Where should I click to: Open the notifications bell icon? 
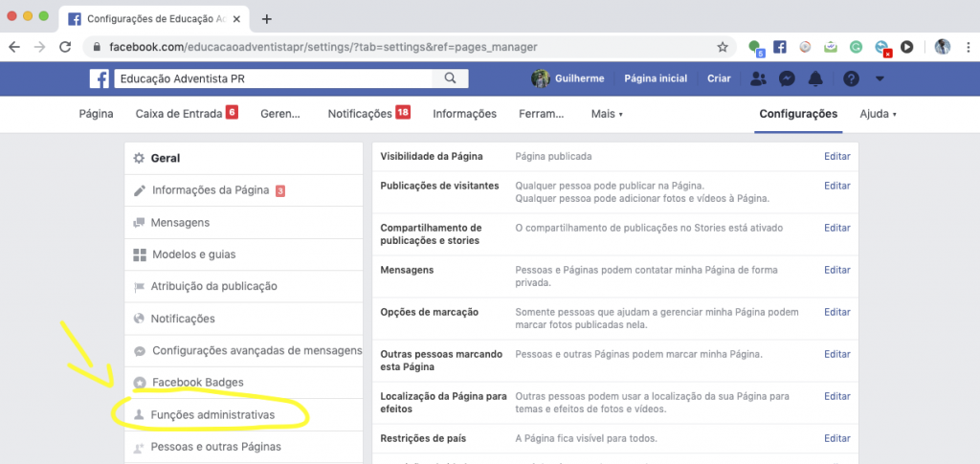[x=815, y=78]
